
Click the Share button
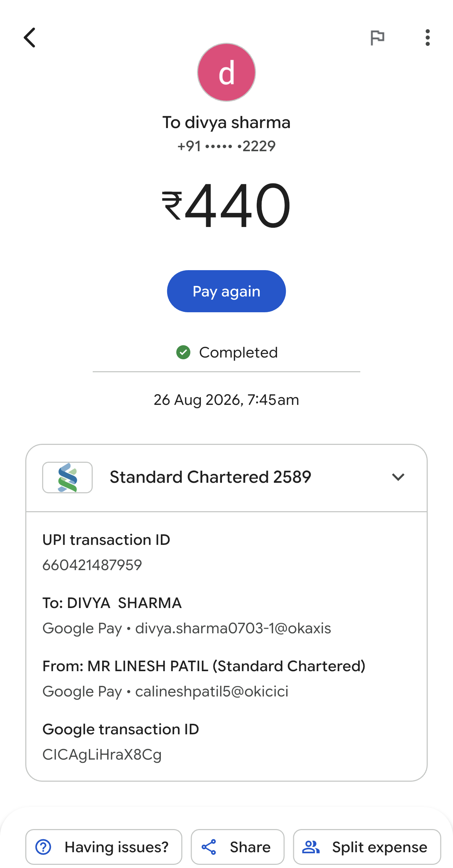coord(237,847)
